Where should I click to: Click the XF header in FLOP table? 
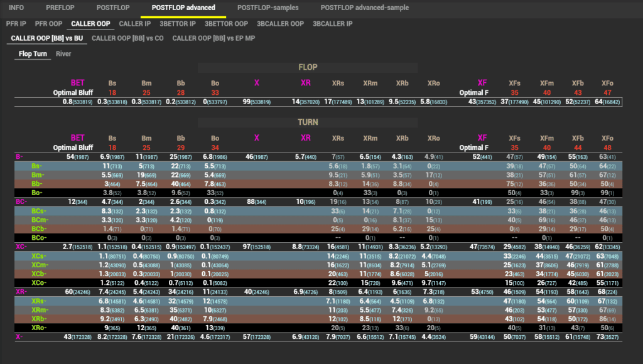pyautogui.click(x=482, y=83)
